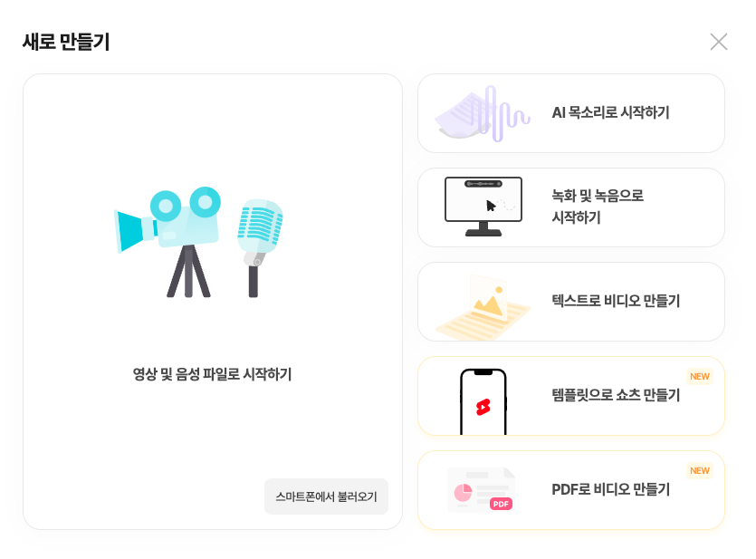Viewport: 756px width, 559px height.
Task: Click NEW badge on PDF video card
Action: coord(700,470)
